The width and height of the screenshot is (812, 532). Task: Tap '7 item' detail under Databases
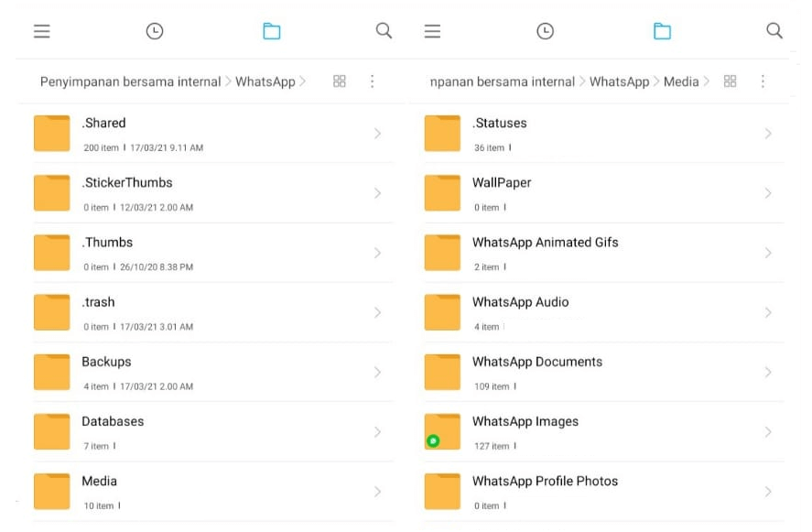click(x=96, y=446)
